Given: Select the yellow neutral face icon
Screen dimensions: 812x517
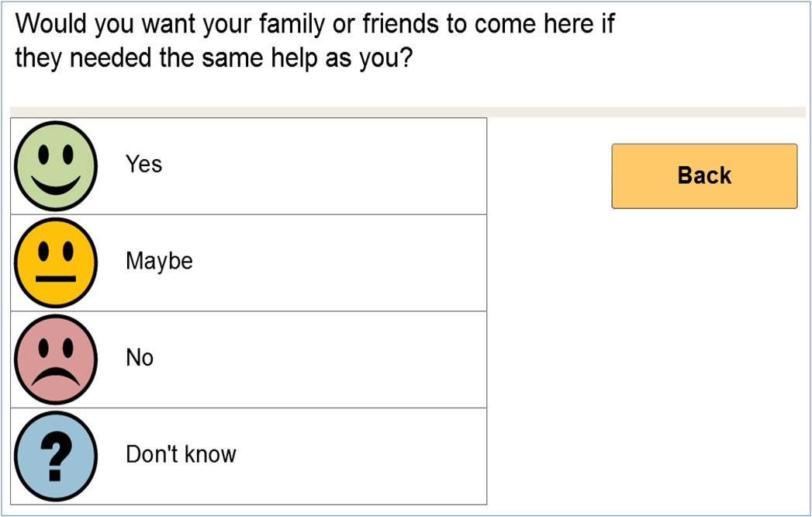Looking at the screenshot, I should 55,263.
